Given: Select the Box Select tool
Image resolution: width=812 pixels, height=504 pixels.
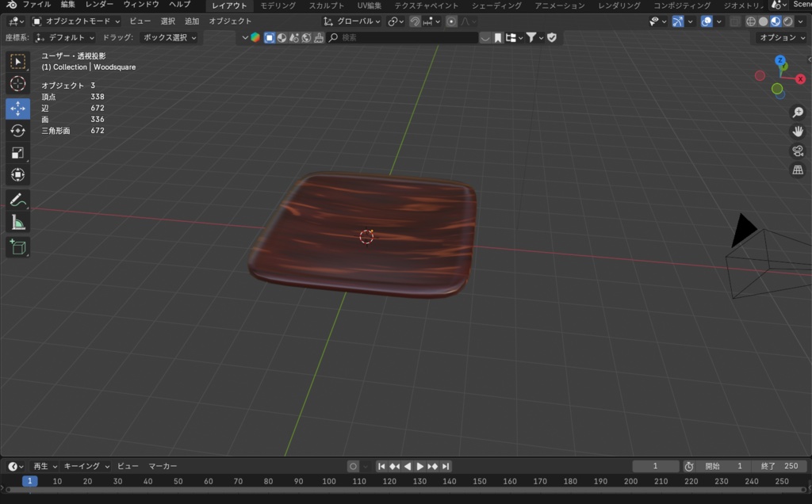Looking at the screenshot, I should pos(17,61).
